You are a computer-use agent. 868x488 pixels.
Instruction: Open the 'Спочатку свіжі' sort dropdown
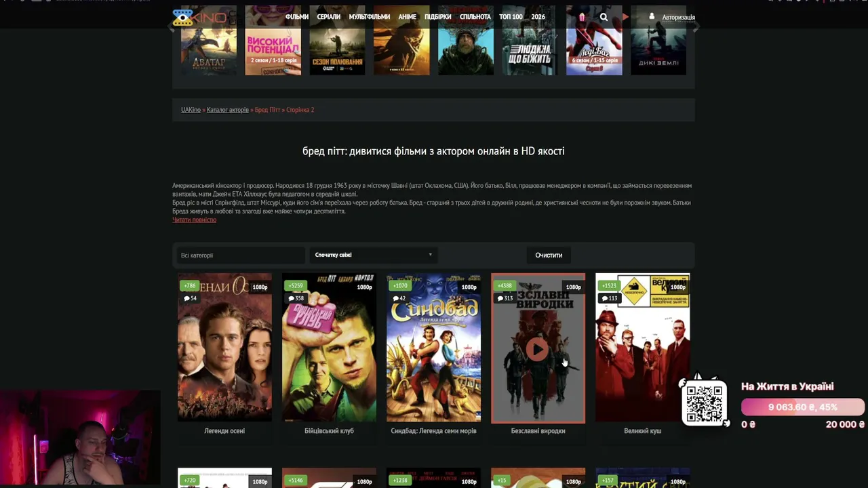click(x=374, y=255)
